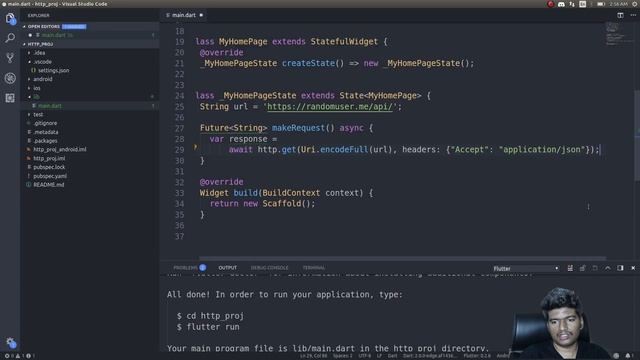
Task: Click the Dart language mode status item
Action: [x=392, y=356]
